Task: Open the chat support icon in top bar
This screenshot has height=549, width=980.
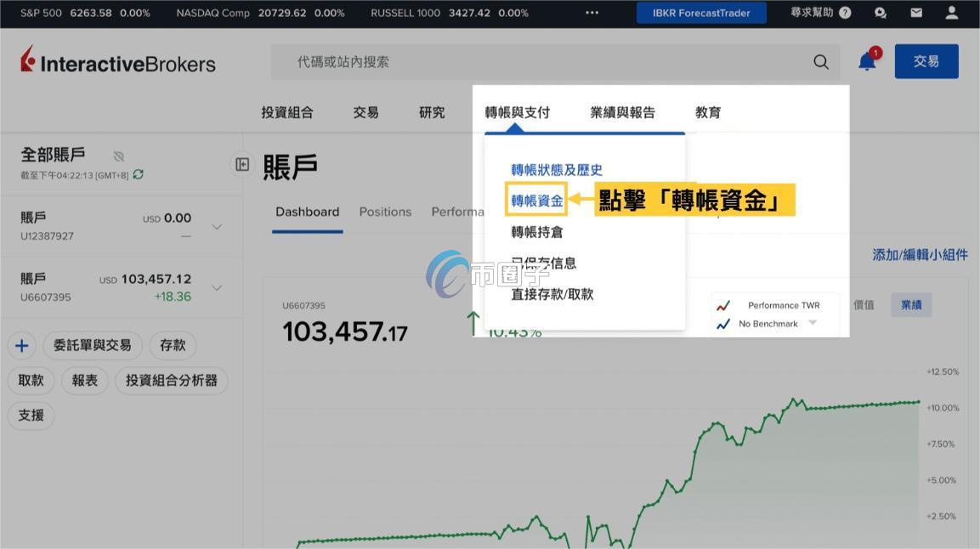Action: coord(881,13)
